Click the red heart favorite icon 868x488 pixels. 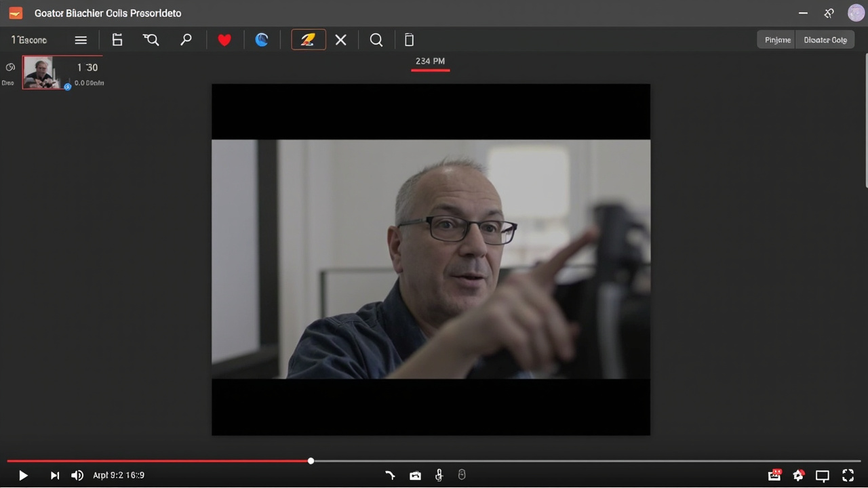[x=224, y=40]
